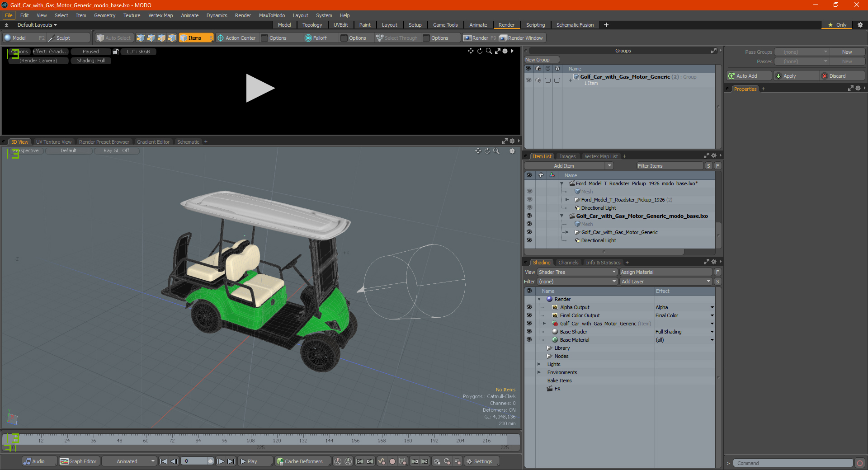Select Vertices selection mode cube icon

(x=141, y=38)
